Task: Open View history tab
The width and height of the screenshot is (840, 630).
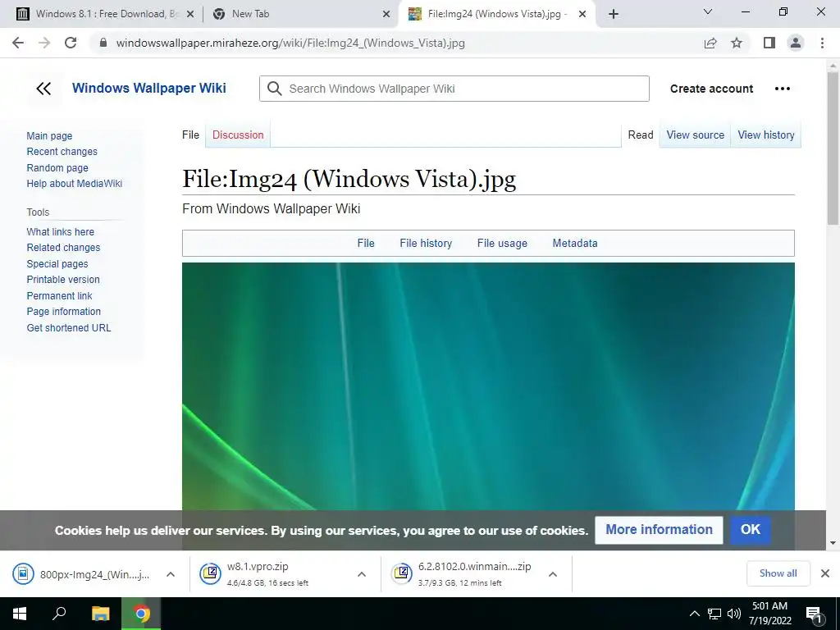Action: click(x=765, y=135)
